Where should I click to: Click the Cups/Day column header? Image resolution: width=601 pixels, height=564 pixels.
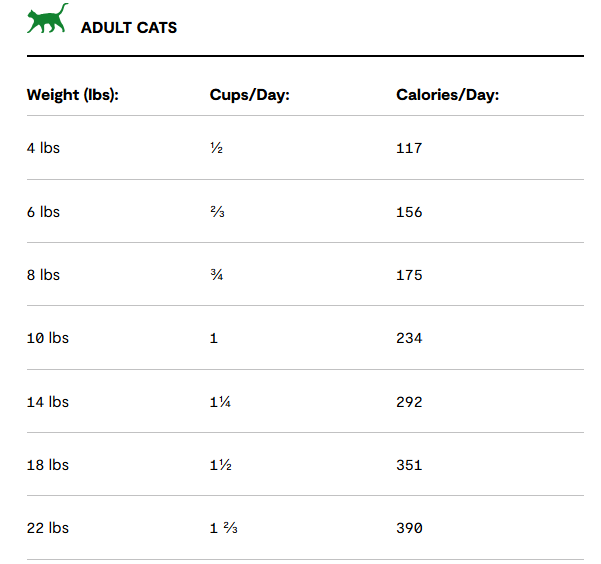[250, 95]
